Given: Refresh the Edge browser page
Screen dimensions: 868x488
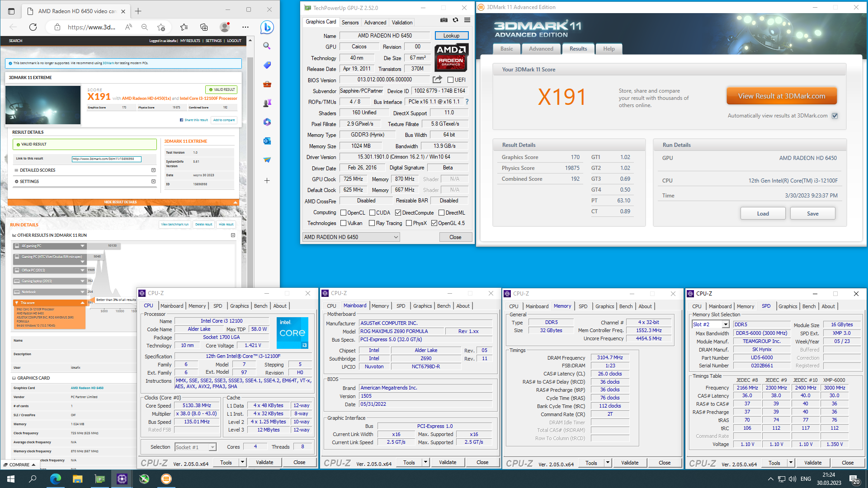Looking at the screenshot, I should [x=33, y=27].
